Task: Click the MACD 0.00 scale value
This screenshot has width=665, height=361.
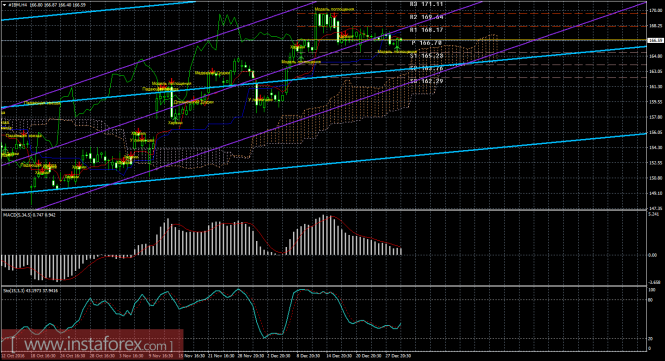Action: pyautogui.click(x=653, y=255)
